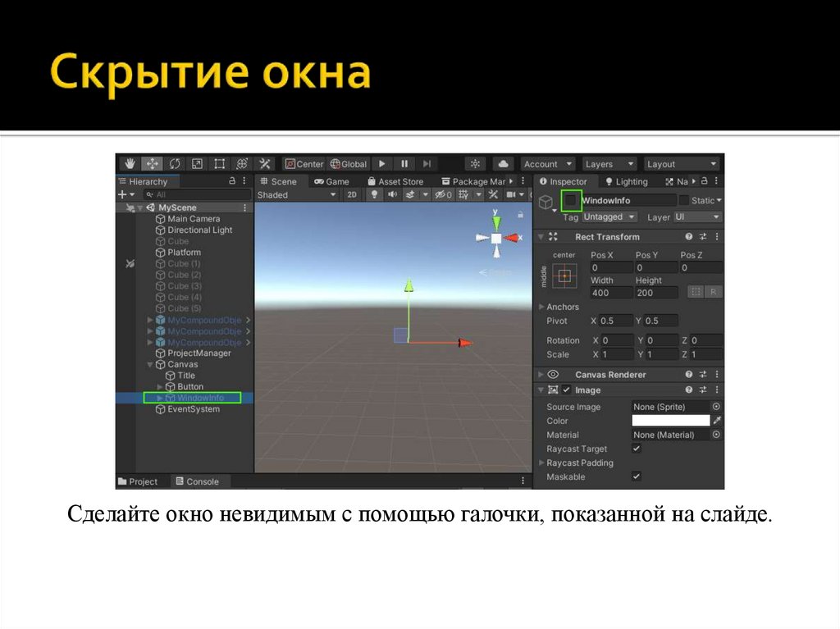Viewport: 840px width, 629px height.
Task: Toggle the Static checkbox
Action: point(683,200)
